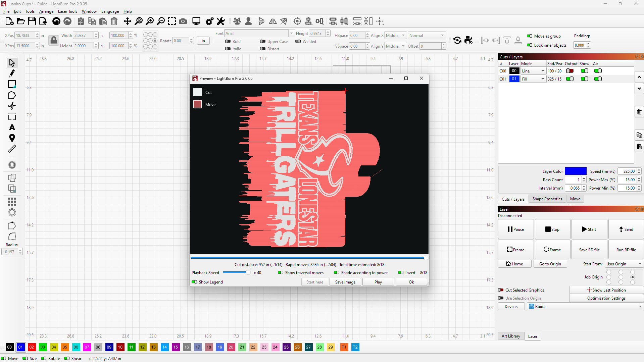
Task: Select the red 02 color swatch
Action: [x=32, y=347]
